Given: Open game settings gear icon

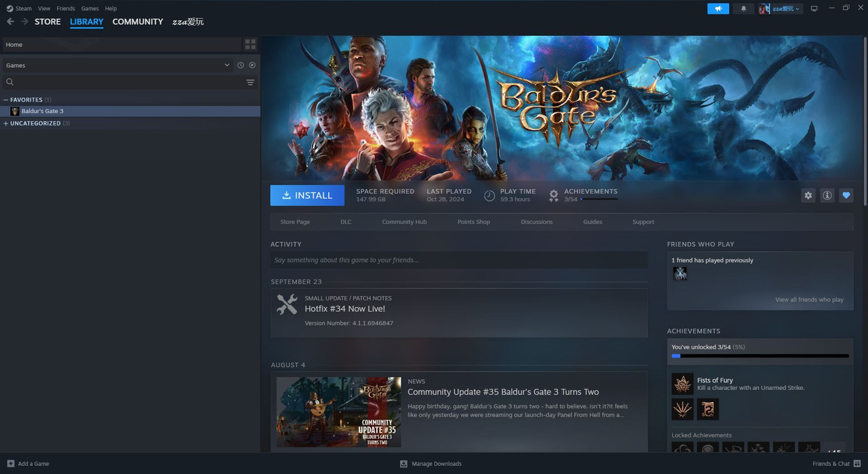Looking at the screenshot, I should tap(808, 195).
